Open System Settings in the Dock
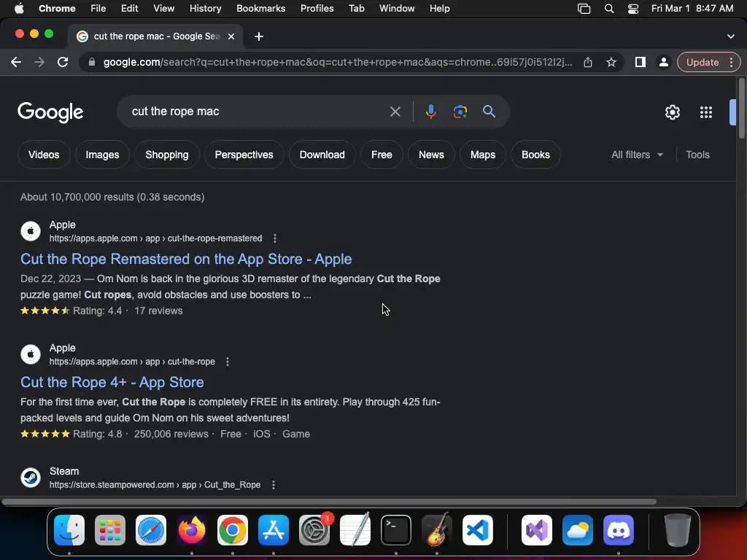 click(x=314, y=530)
